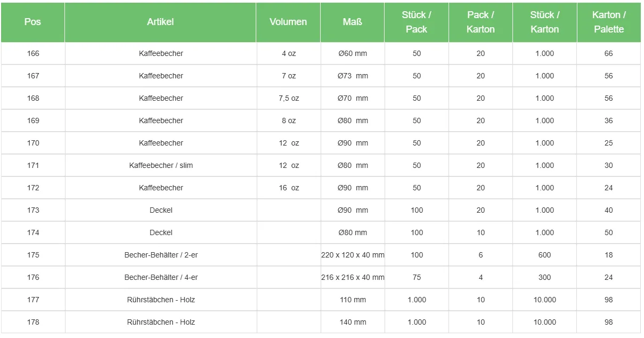Select the 'Karton / Palette' header

[x=609, y=22]
